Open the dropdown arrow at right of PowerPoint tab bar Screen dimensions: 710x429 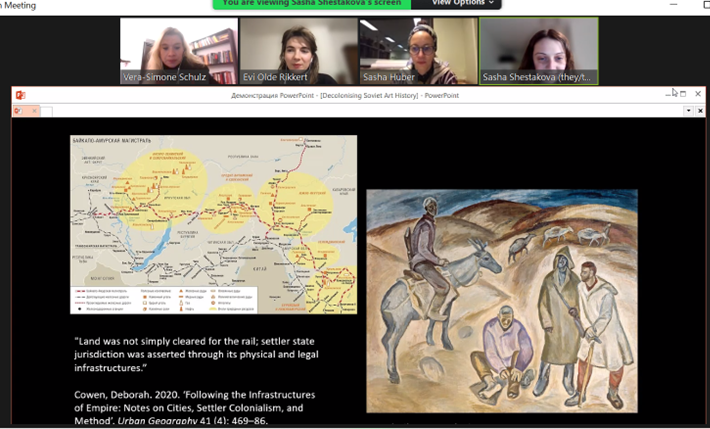coord(689,111)
